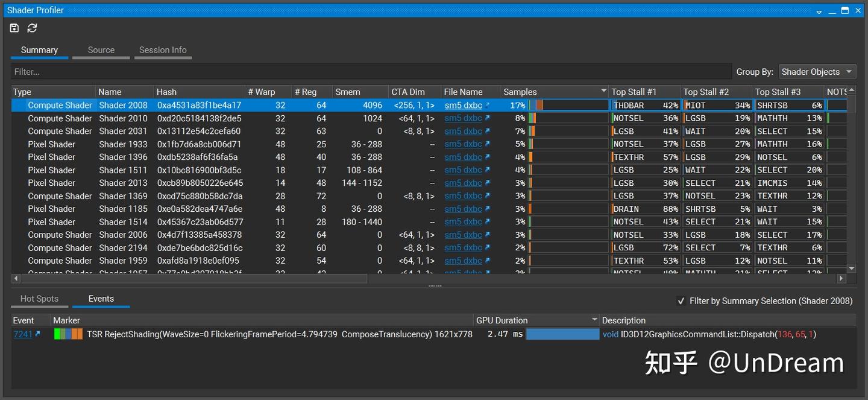Screen dimensions: 868x400
Task: Open event 7241 link
Action: click(23, 334)
